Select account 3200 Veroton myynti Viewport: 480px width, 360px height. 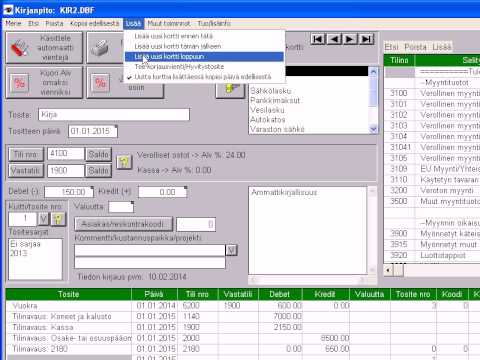click(432, 191)
